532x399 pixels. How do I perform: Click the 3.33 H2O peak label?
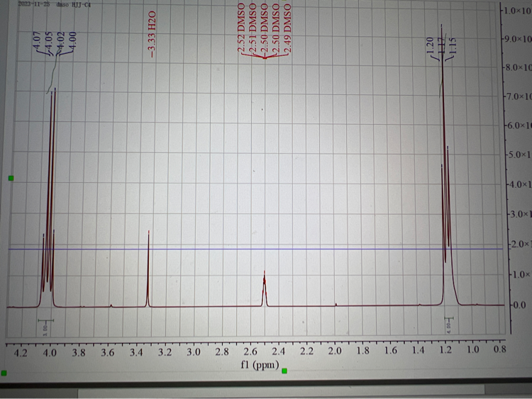click(x=153, y=35)
